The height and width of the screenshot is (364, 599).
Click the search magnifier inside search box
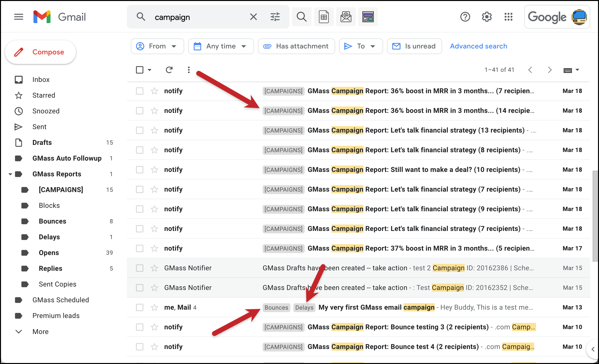point(141,17)
